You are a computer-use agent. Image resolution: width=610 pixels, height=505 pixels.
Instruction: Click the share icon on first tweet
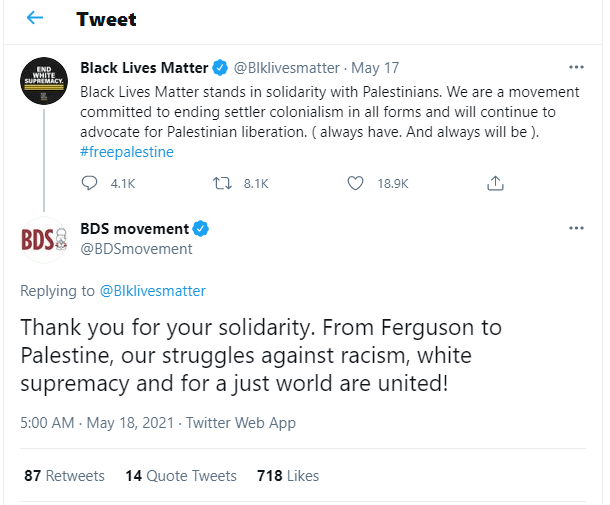pos(494,183)
